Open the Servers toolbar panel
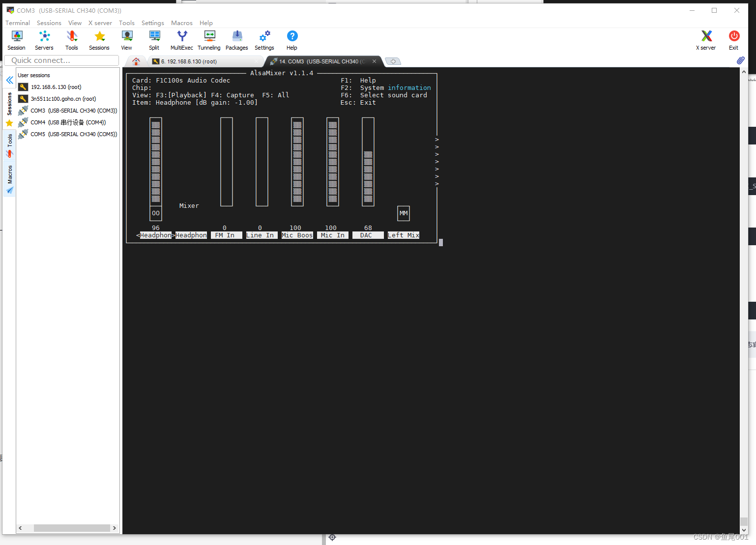756x545 pixels. point(44,39)
